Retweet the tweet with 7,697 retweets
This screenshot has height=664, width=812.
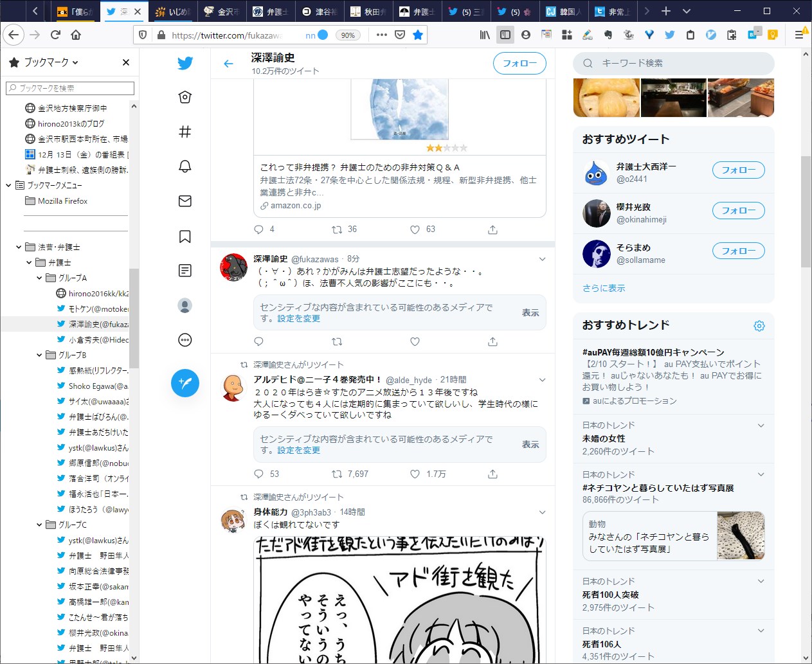(x=337, y=474)
